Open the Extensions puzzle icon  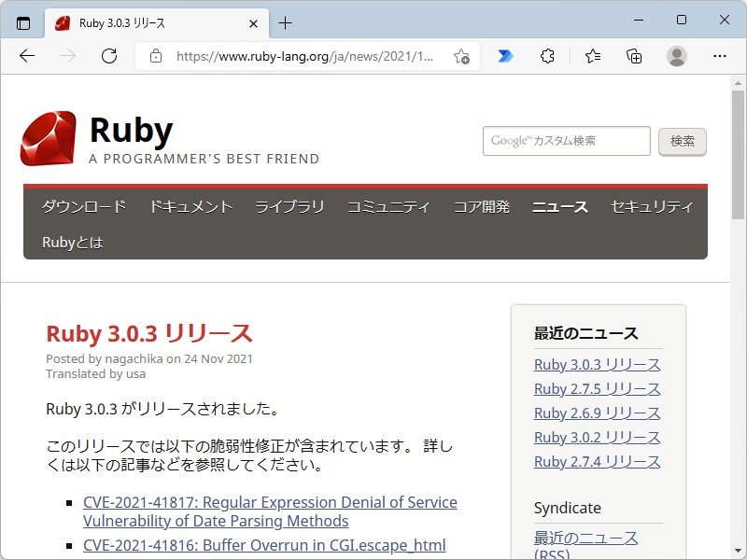(547, 56)
